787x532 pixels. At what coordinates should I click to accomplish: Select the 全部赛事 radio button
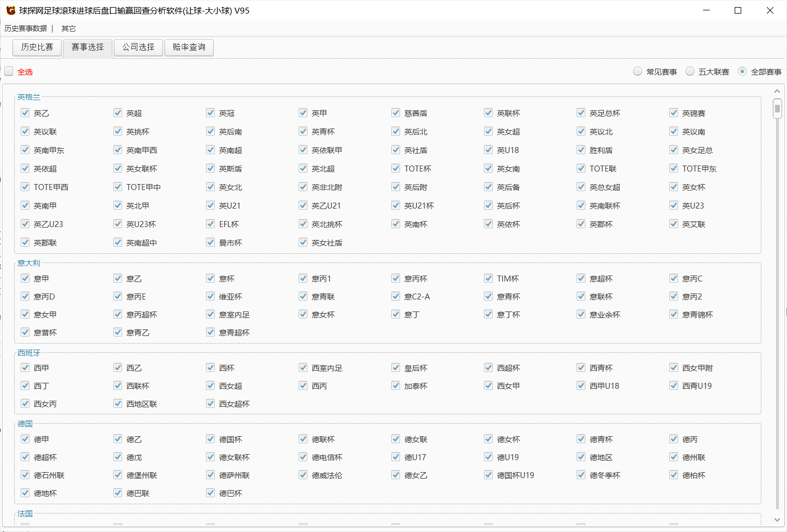[x=742, y=71]
